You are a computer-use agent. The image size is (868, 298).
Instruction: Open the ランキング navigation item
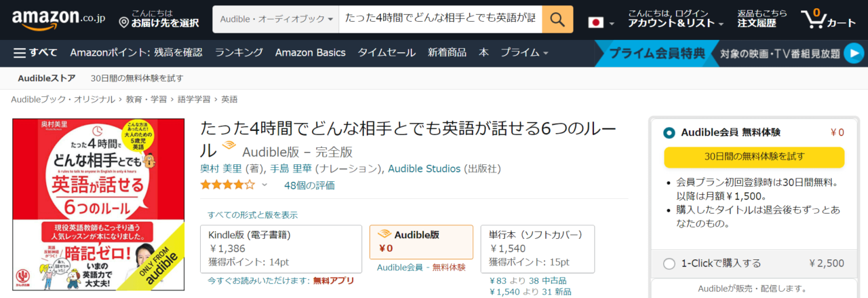point(239,53)
